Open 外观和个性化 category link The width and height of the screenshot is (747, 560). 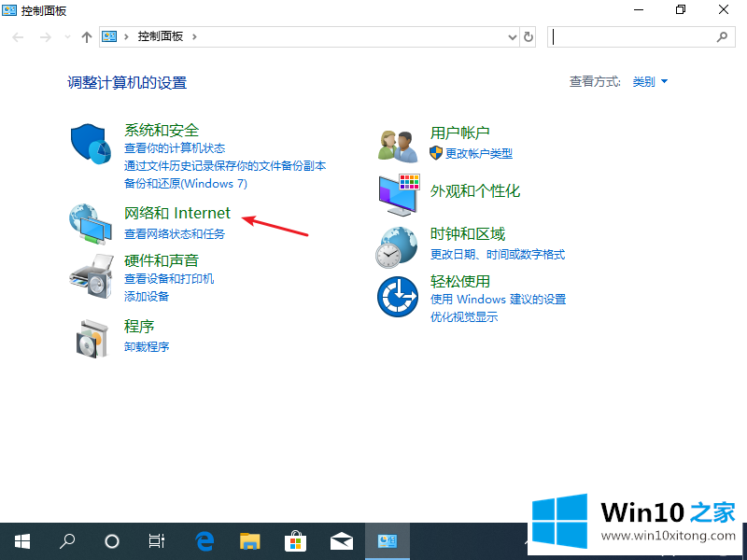tap(475, 191)
